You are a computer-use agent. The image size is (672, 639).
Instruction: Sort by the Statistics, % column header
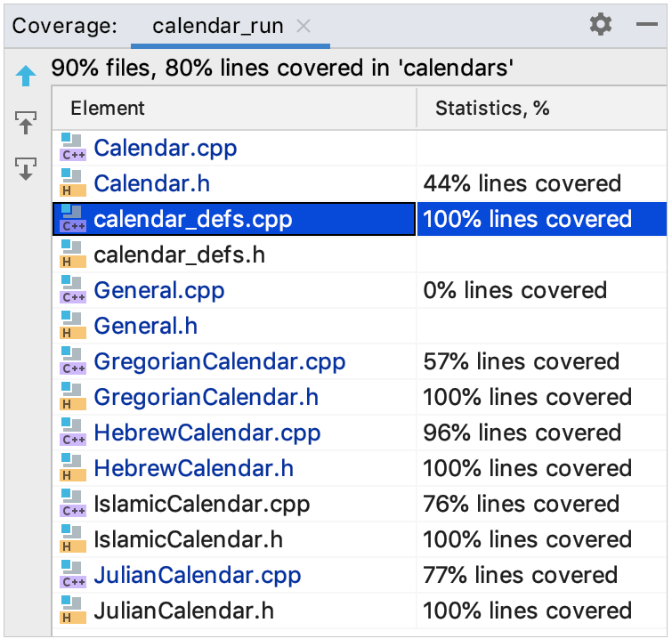click(492, 109)
